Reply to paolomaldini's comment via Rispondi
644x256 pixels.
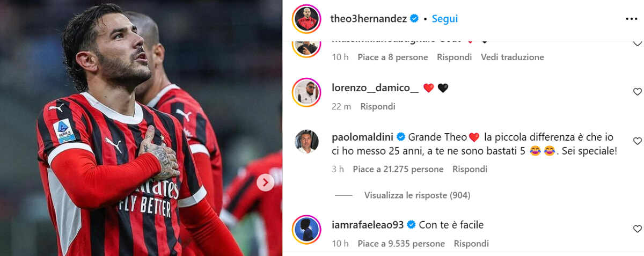[470, 169]
